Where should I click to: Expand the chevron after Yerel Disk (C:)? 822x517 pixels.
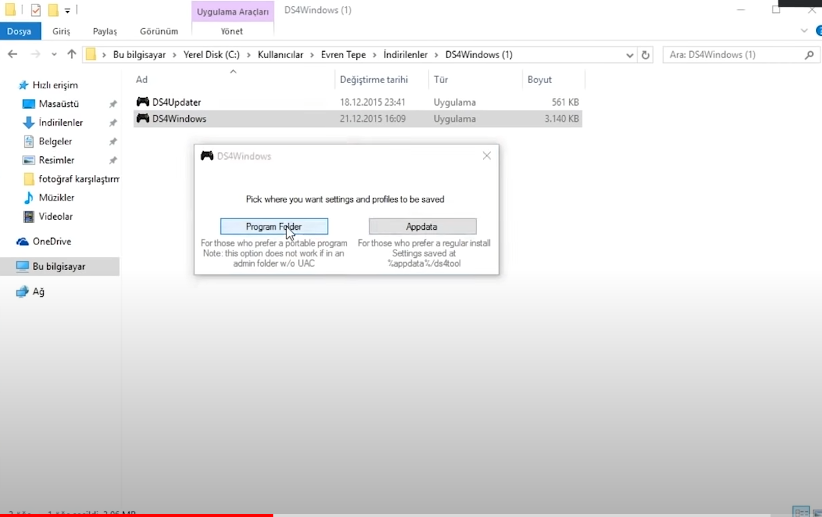point(248,55)
